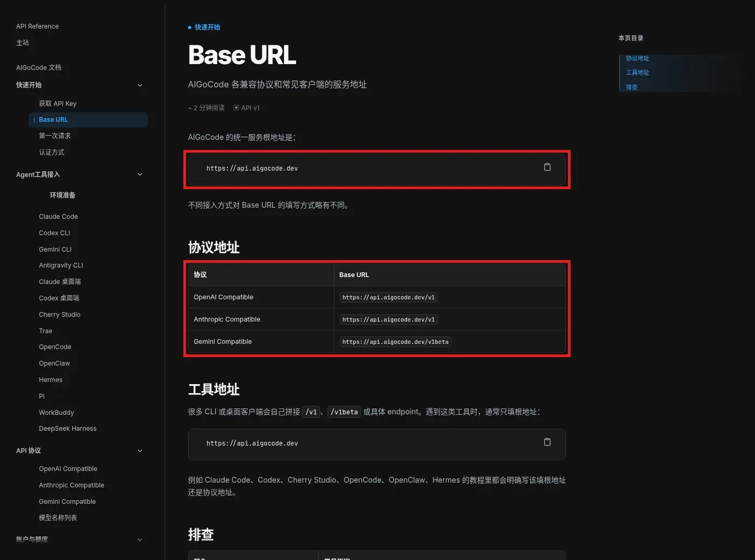Open API Reference in the sidebar
The width and height of the screenshot is (755, 560).
[x=37, y=26]
